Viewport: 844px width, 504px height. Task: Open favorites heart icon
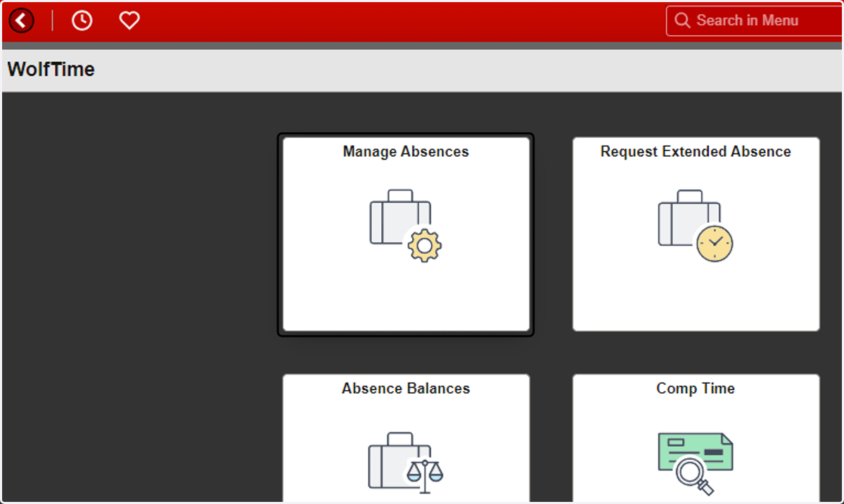(x=129, y=20)
